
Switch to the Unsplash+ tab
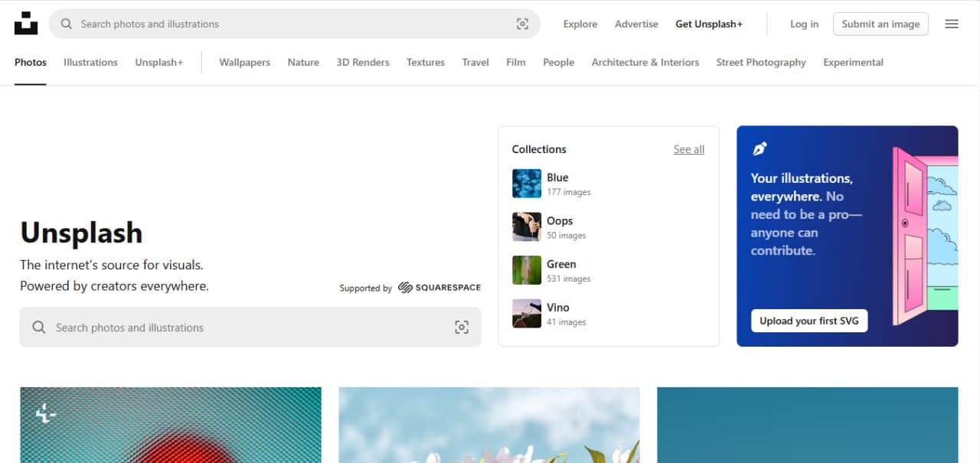tap(159, 62)
